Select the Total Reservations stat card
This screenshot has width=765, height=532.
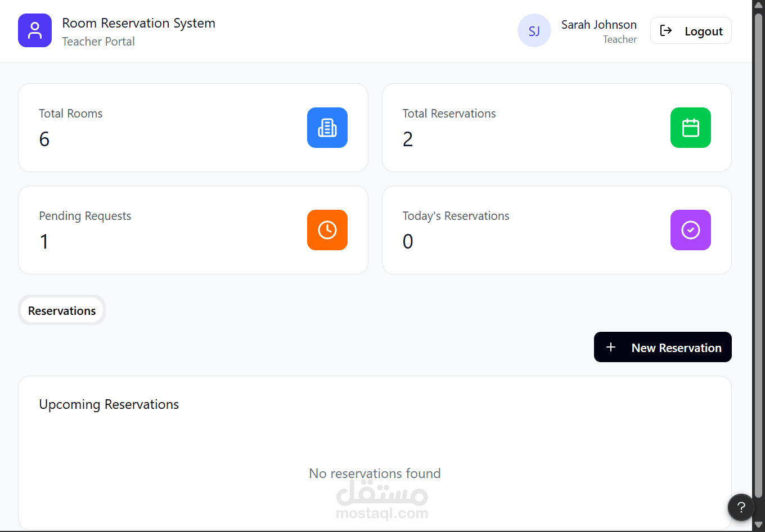coord(529,128)
